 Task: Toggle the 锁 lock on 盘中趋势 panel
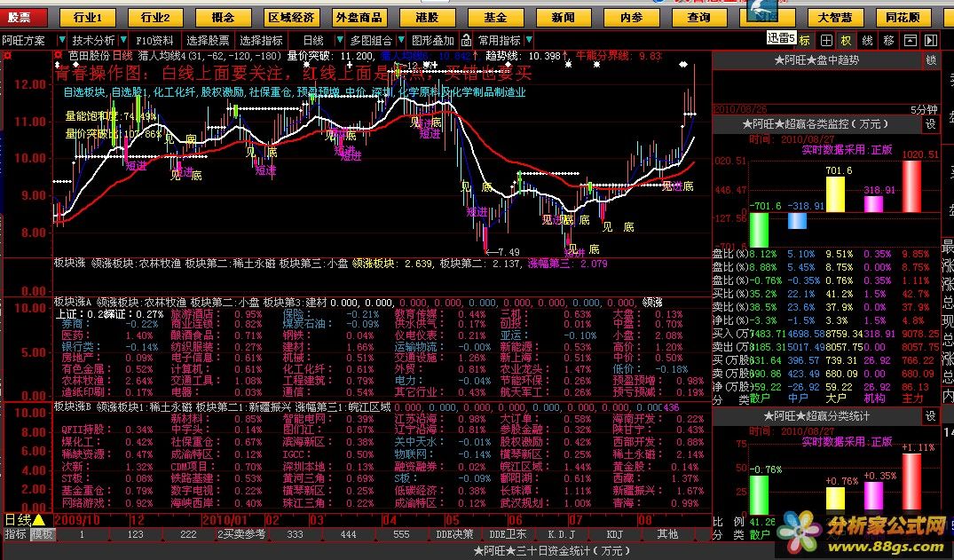pos(931,60)
